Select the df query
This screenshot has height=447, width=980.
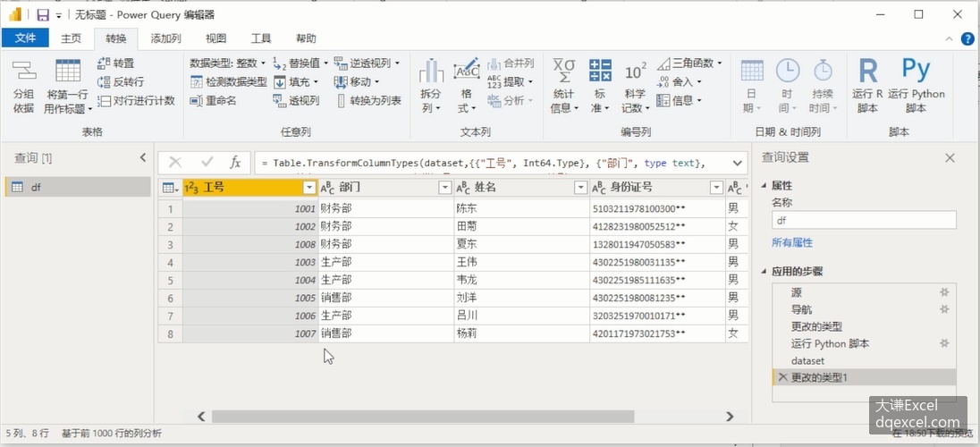78,187
